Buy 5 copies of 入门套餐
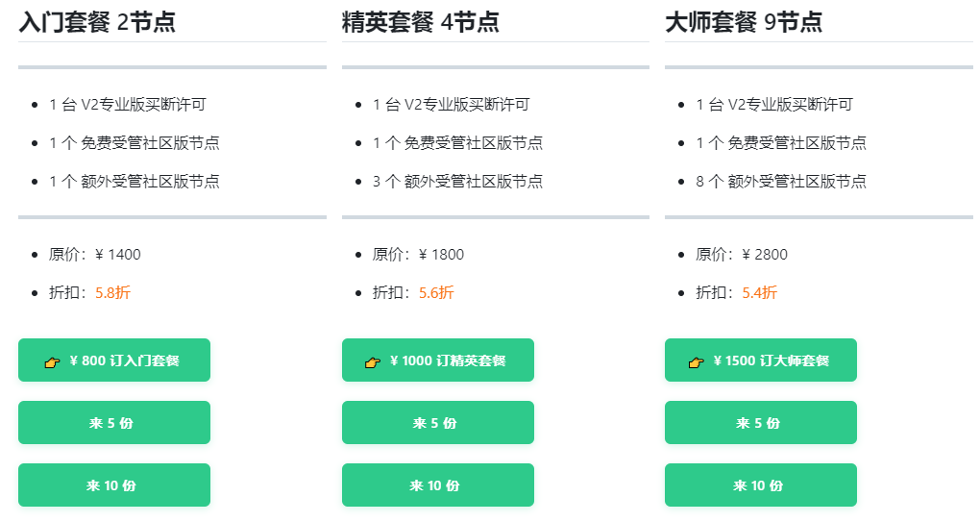The height and width of the screenshot is (522, 980). point(114,423)
